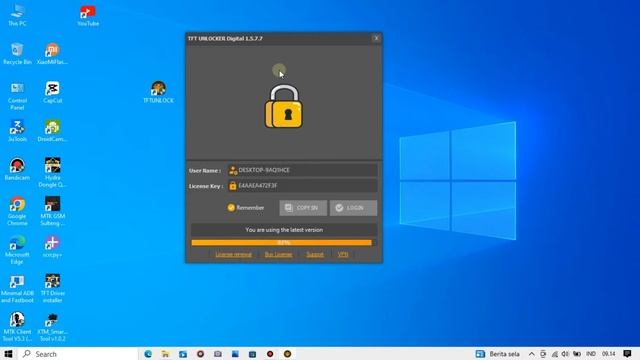Image resolution: width=640 pixels, height=360 pixels.
Task: Click the taskbar volume icon
Action: click(x=565, y=354)
